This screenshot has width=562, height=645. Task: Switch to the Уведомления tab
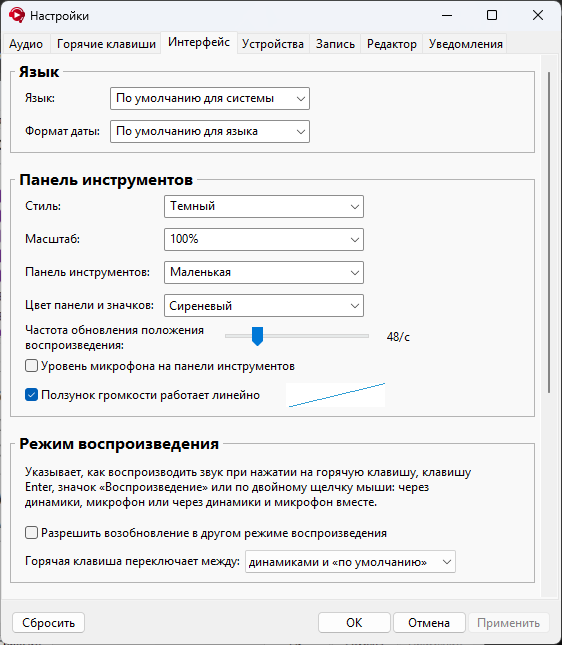coord(466,44)
